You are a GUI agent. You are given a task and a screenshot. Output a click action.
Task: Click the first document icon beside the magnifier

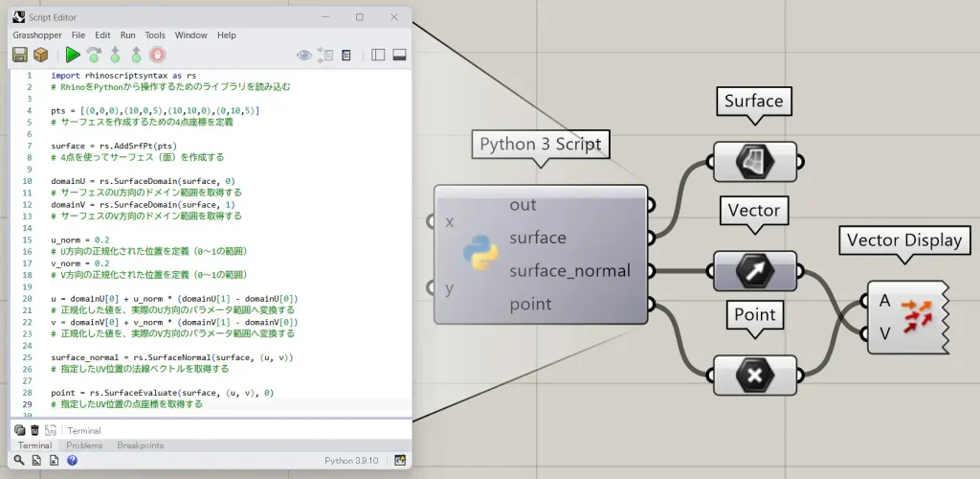tap(36, 460)
